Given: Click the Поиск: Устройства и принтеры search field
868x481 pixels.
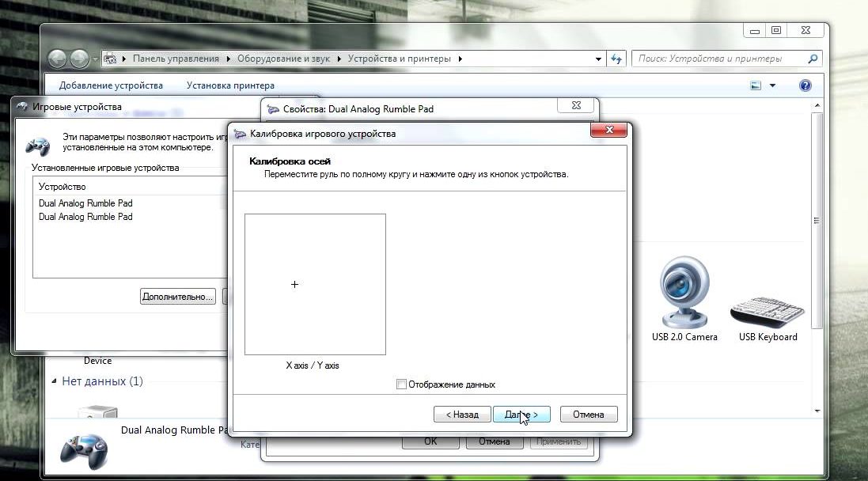Looking at the screenshot, I should pos(718,59).
